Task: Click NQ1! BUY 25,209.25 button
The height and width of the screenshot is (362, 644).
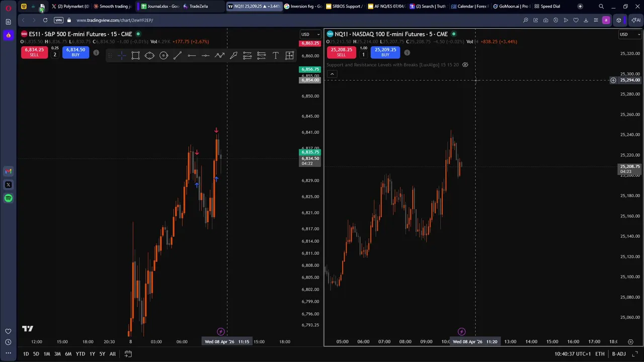Action: [x=385, y=52]
